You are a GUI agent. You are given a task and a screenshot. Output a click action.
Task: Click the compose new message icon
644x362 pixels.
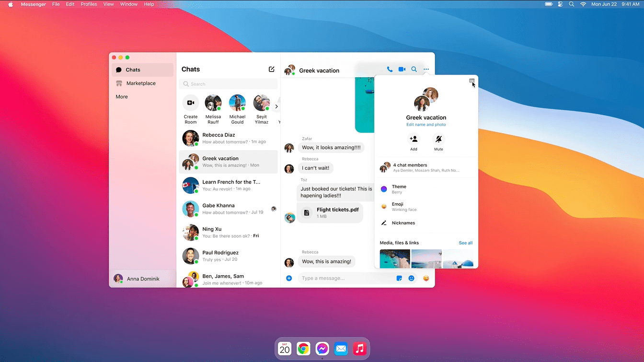(272, 70)
